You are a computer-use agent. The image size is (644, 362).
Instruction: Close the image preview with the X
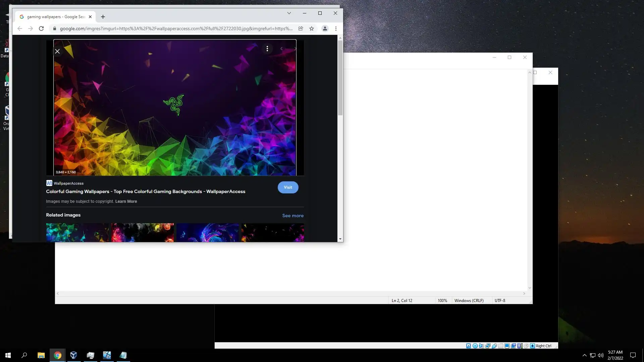point(57,51)
